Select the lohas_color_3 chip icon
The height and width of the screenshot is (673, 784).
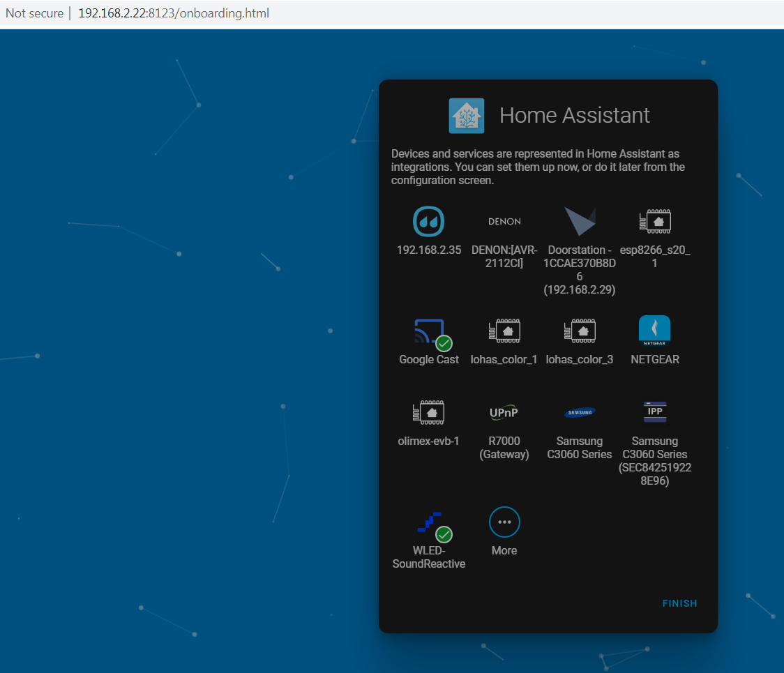click(580, 331)
